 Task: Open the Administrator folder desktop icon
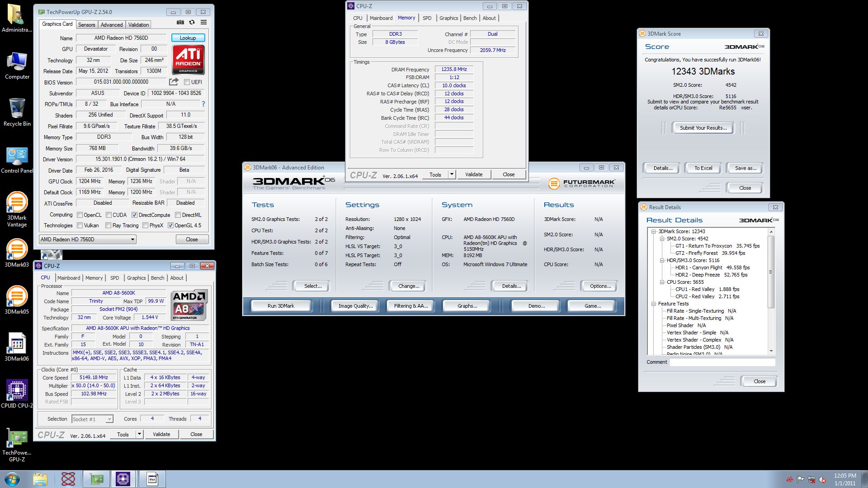(17, 18)
